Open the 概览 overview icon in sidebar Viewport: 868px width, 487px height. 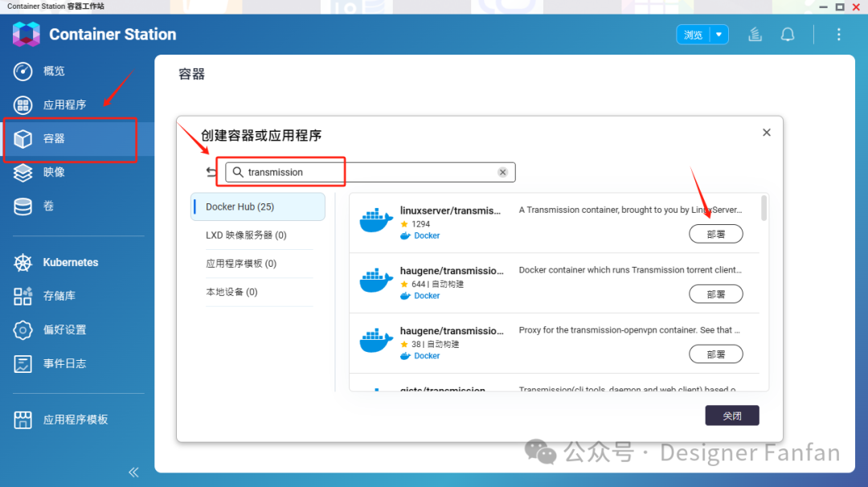pos(23,72)
